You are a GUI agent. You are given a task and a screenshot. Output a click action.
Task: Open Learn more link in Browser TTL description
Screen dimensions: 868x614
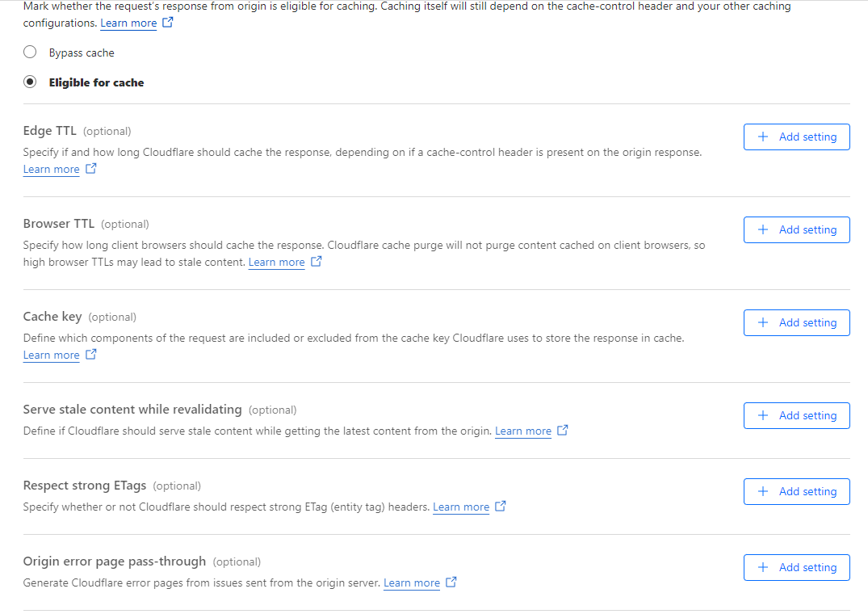277,262
